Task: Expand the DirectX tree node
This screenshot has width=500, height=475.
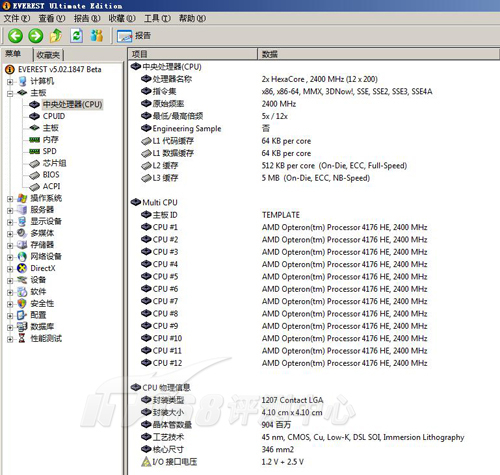Action: point(10,269)
